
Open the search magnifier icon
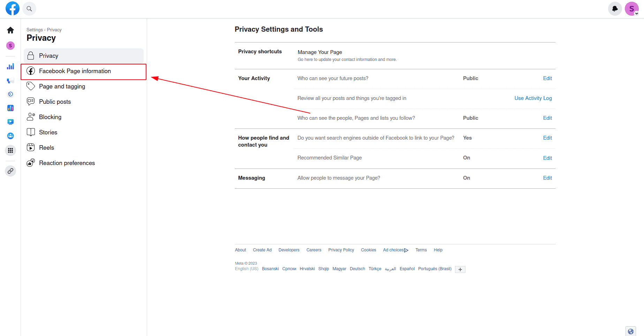pos(29,8)
